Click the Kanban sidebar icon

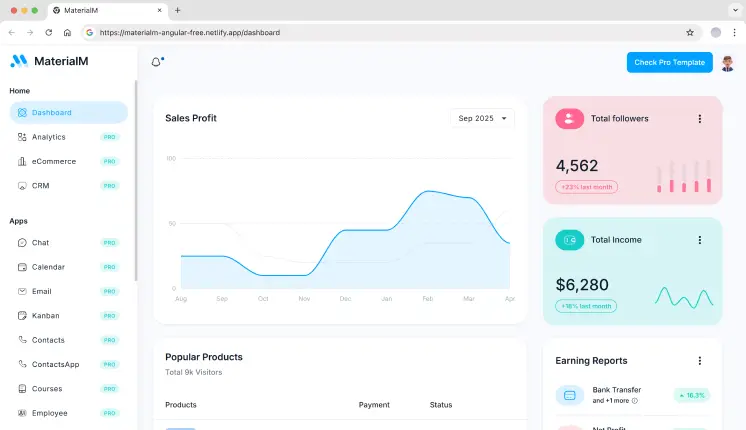22,315
